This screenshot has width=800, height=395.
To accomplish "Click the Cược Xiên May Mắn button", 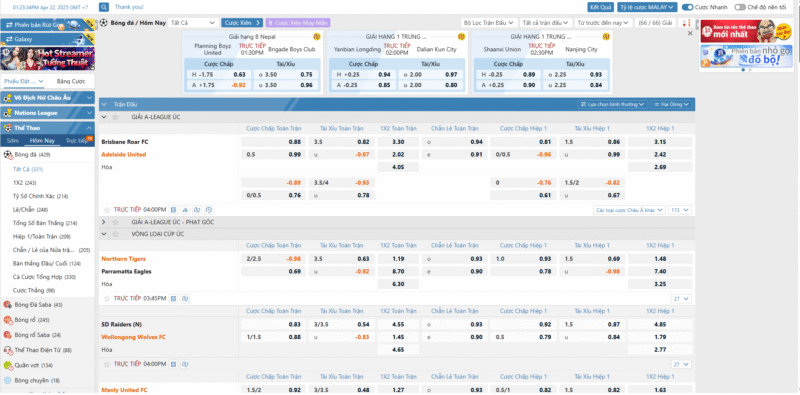I will pyautogui.click(x=298, y=23).
